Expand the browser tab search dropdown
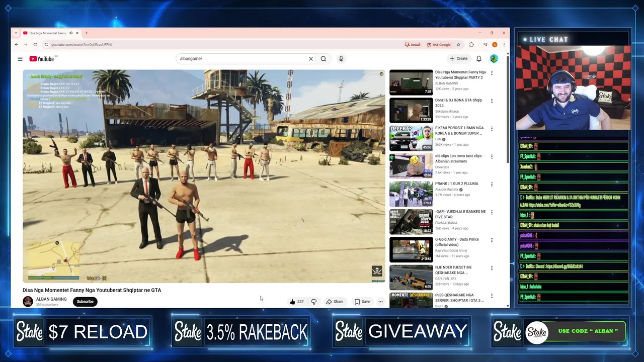 [x=16, y=33]
